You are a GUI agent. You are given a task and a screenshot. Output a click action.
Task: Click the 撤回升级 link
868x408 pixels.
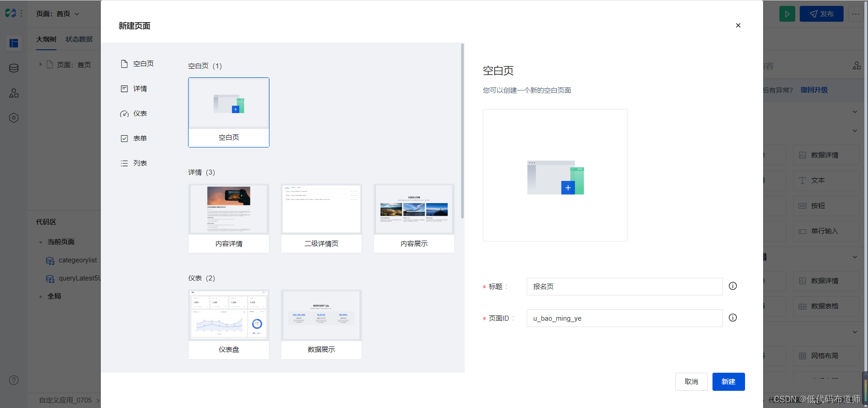coord(814,90)
